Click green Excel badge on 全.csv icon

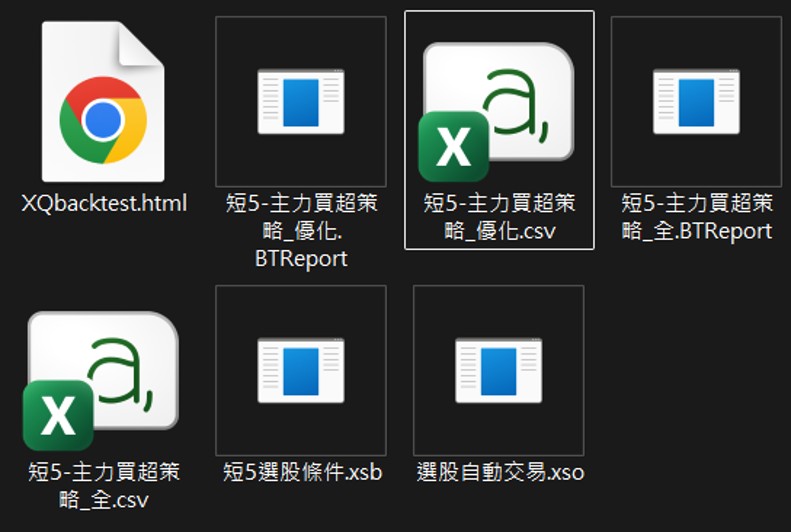coord(58,415)
